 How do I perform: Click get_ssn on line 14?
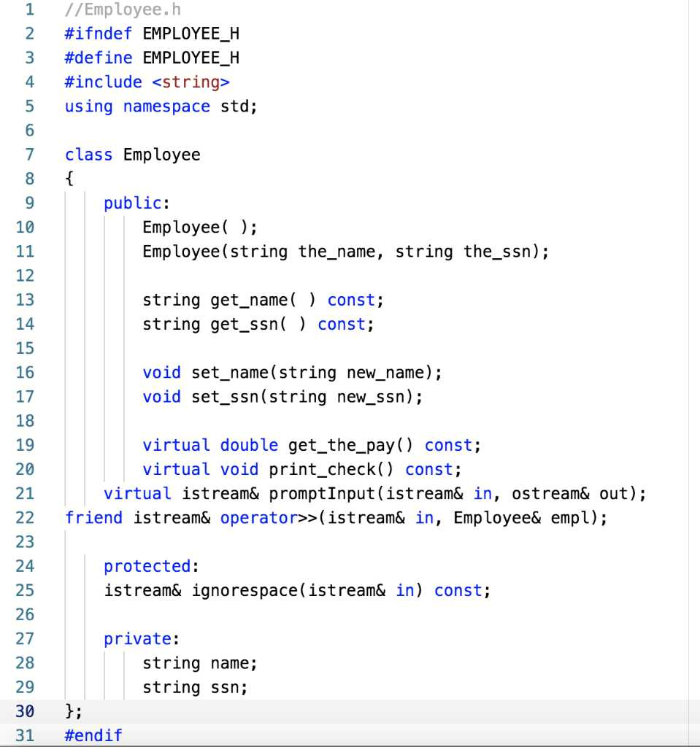(x=244, y=325)
